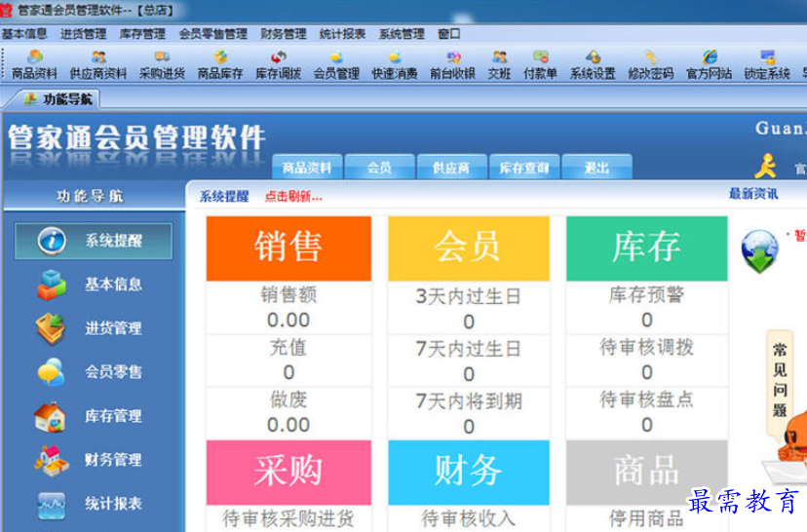Viewport: 807px width, 532px height.
Task: Click the red 点击刷新 link
Action: coord(293,197)
